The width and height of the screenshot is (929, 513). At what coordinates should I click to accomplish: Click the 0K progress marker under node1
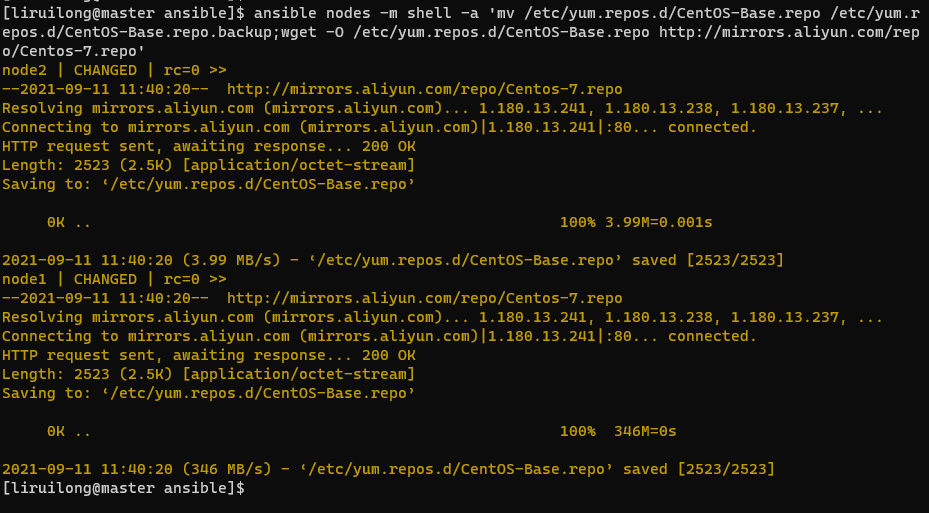click(x=56, y=431)
